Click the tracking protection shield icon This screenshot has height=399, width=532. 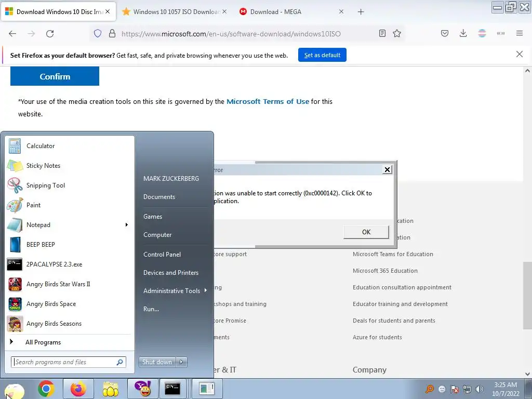click(x=98, y=34)
